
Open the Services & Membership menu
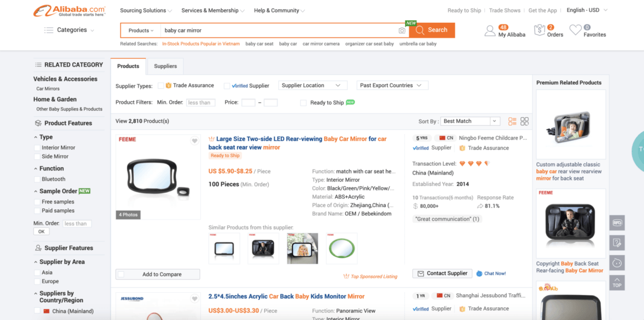click(213, 10)
